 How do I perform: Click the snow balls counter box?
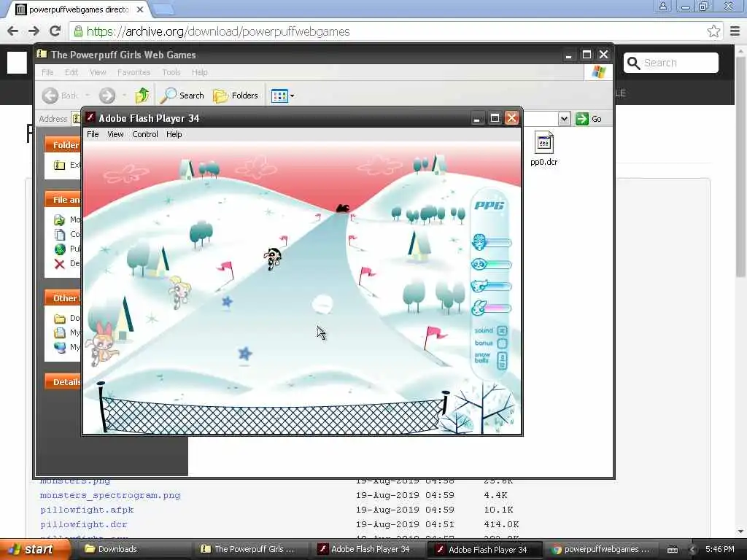pyautogui.click(x=502, y=361)
